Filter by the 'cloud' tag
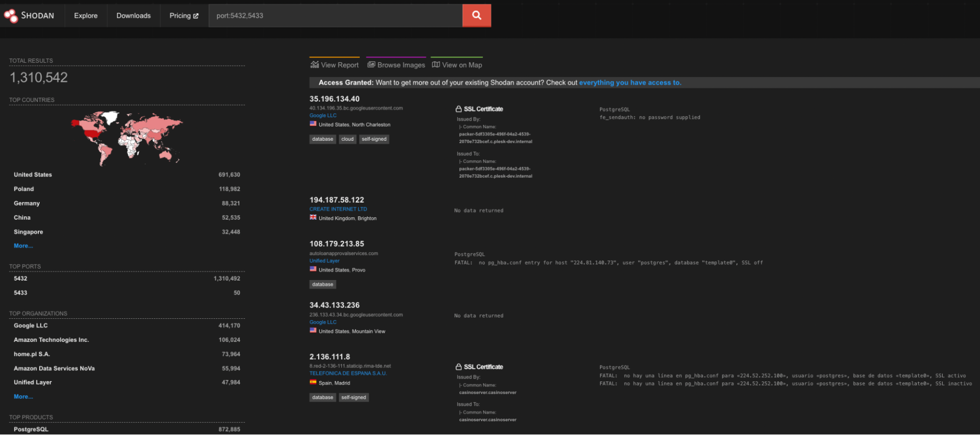 click(347, 139)
